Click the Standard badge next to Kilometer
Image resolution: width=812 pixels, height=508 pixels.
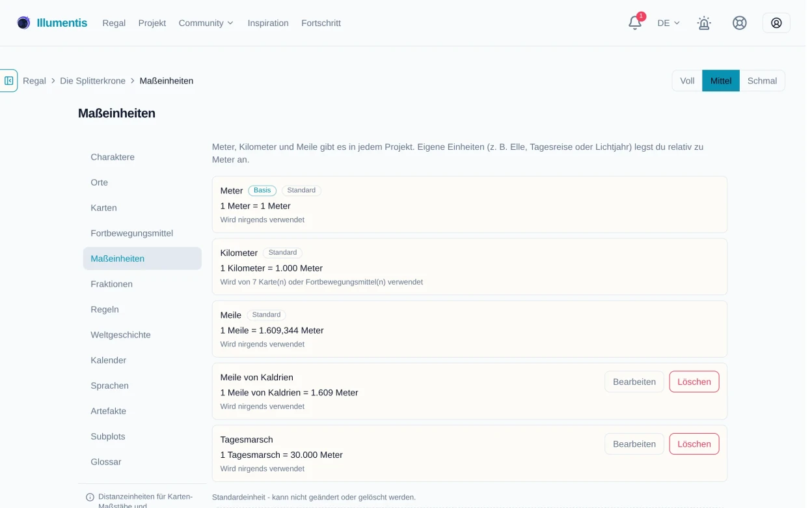[282, 253]
